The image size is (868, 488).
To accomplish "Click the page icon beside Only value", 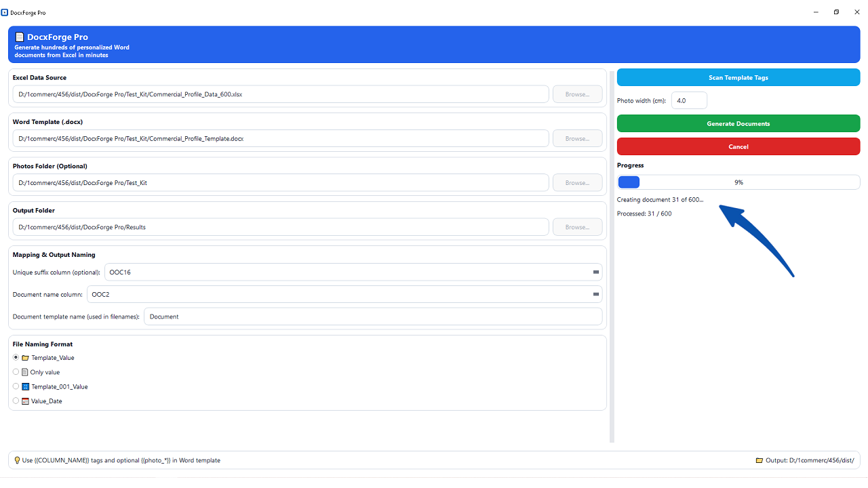I will click(x=25, y=372).
